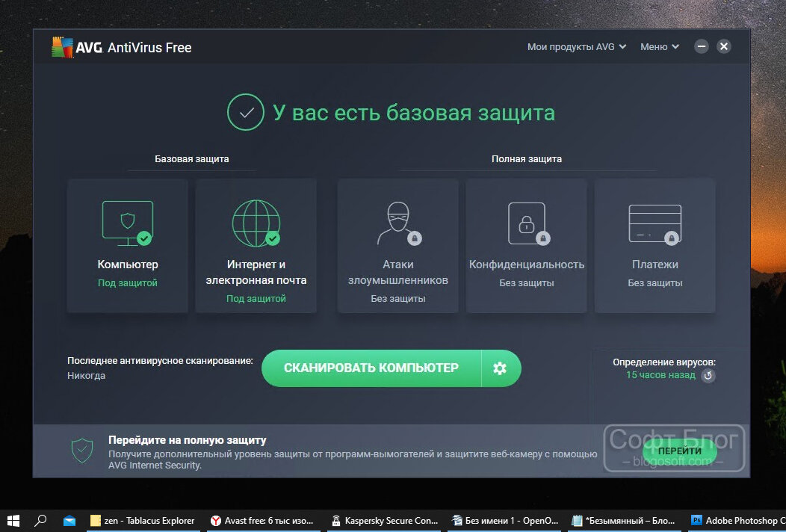Screen dimensions: 786x532
Task: Close the AVG AntiVirus window
Action: point(724,46)
